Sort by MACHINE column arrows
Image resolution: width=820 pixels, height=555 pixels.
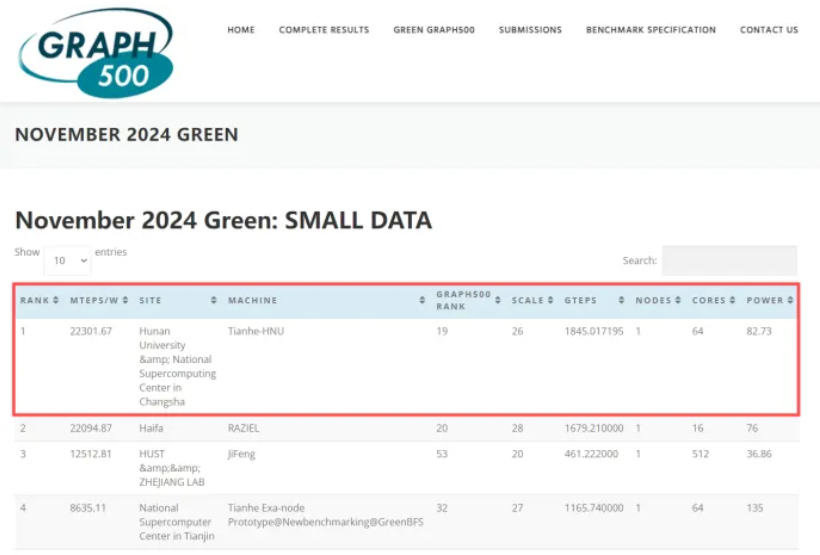tap(422, 300)
